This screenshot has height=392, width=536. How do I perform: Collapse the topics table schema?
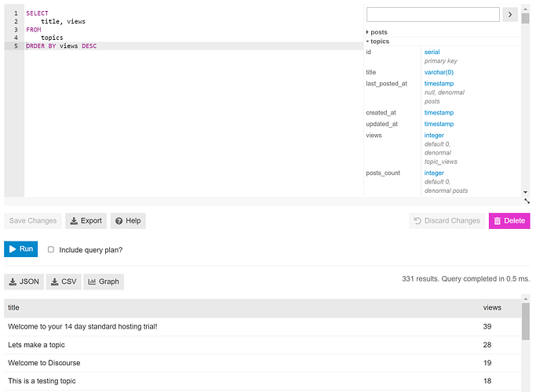pyautogui.click(x=377, y=42)
